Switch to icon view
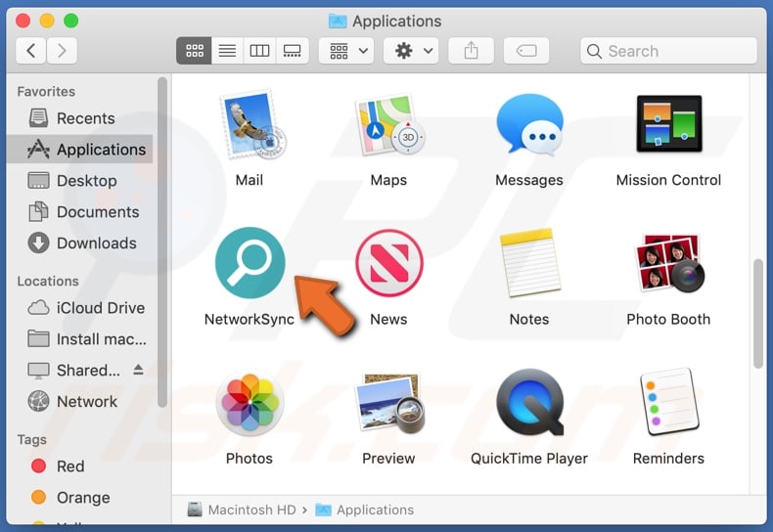This screenshot has width=773, height=532. click(195, 51)
